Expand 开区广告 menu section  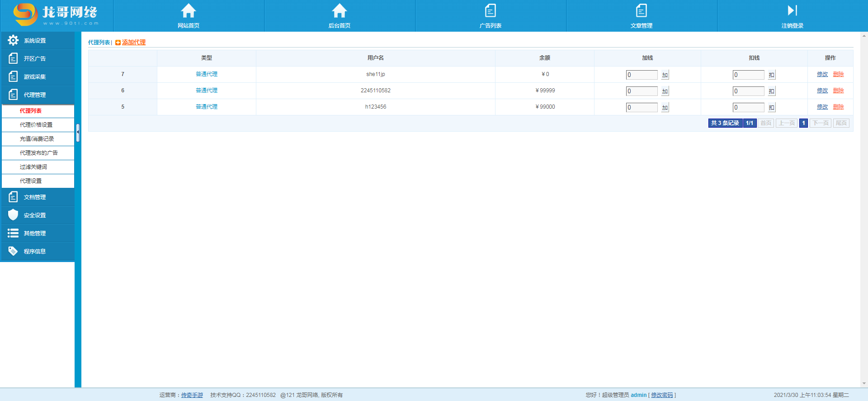click(38, 58)
